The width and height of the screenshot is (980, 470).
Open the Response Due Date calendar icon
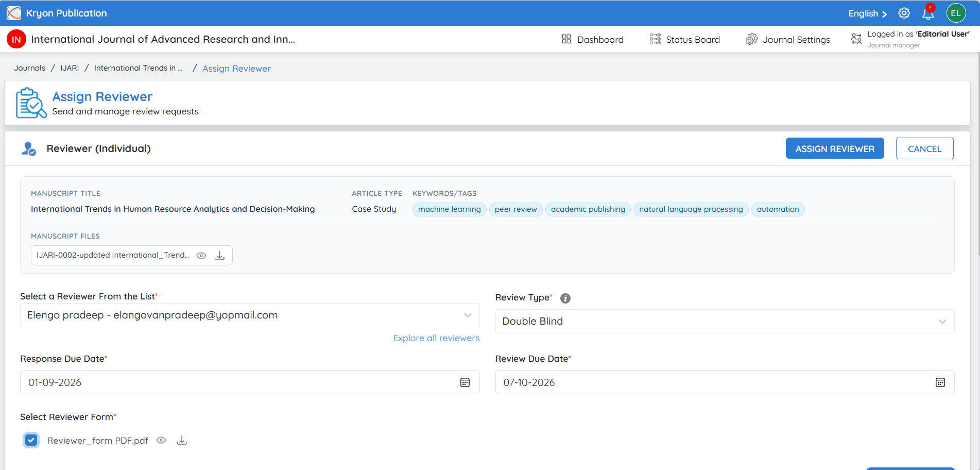pos(465,382)
